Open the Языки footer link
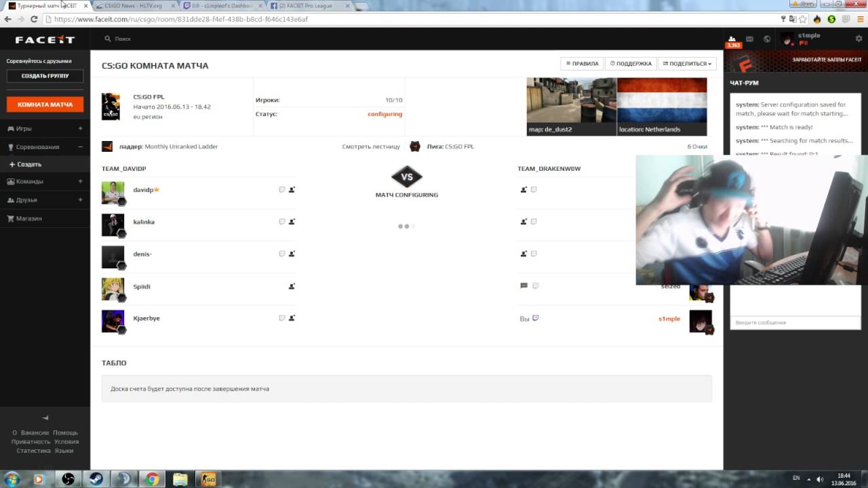 tap(64, 450)
